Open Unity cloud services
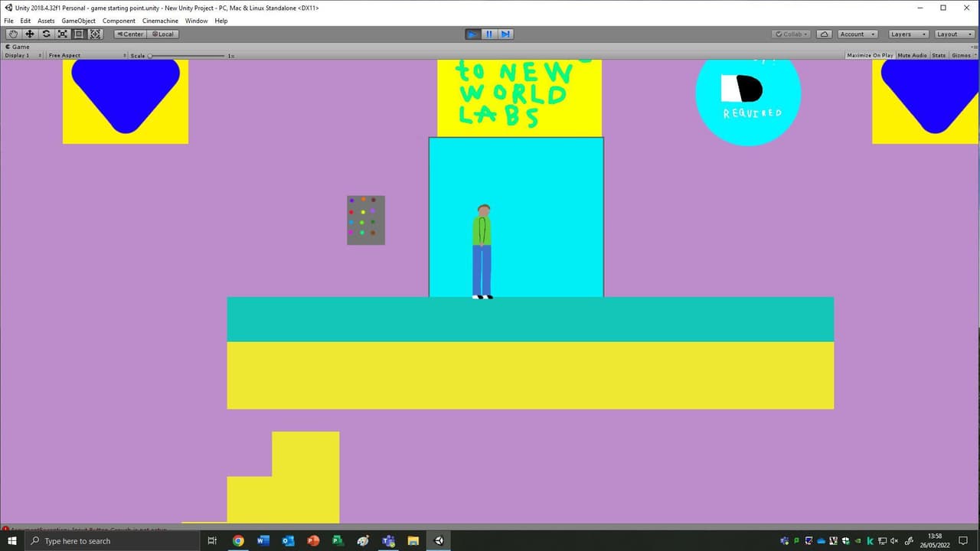 click(825, 34)
